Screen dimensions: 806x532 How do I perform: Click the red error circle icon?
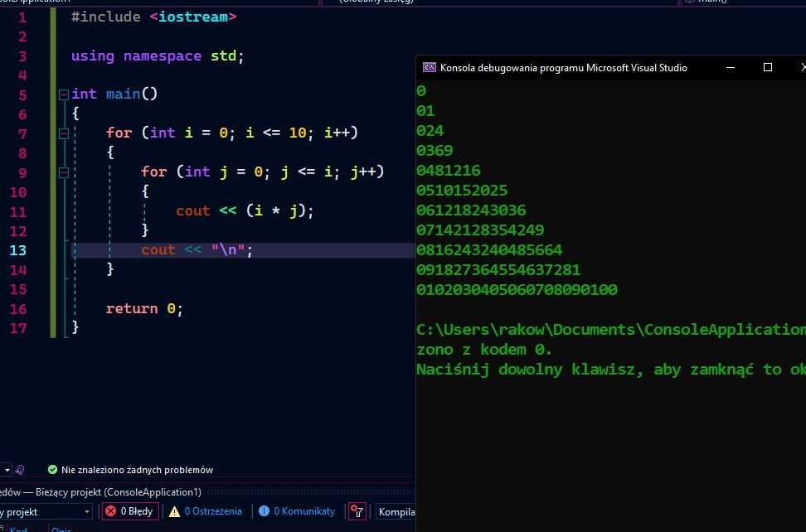[110, 511]
